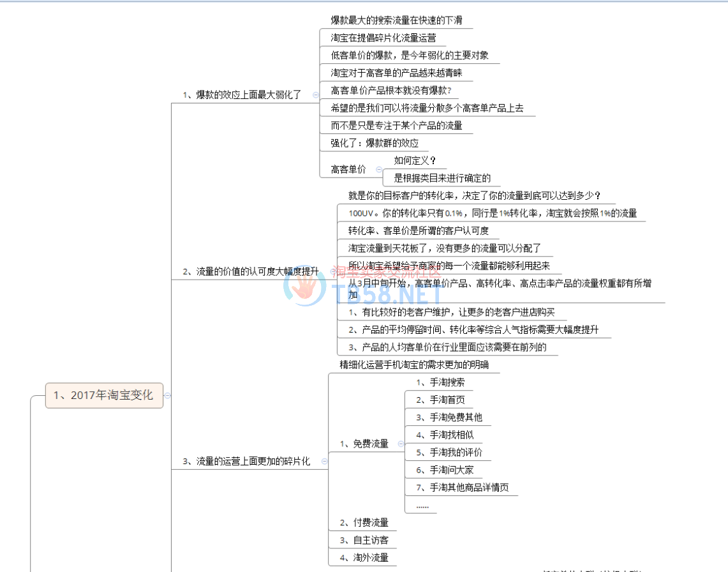
Task: Click the node '如何定义？'
Action: [x=415, y=161]
